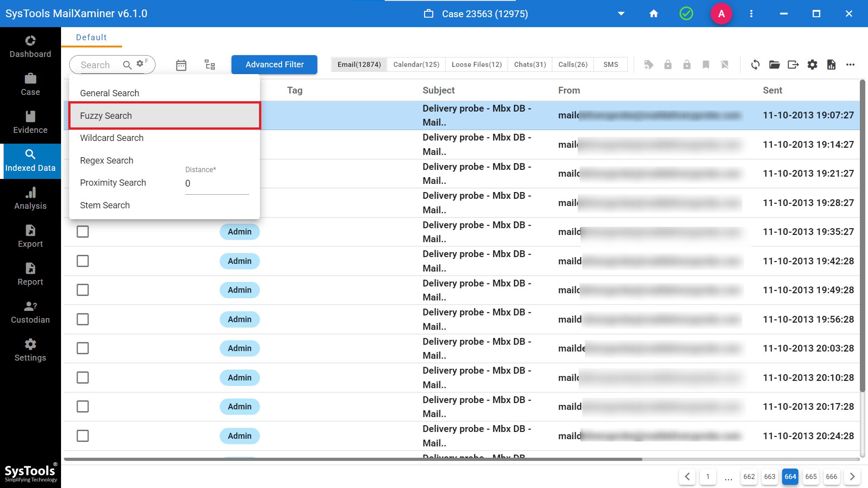Click the horizontal scrollbar under the table
The width and height of the screenshot is (868, 488).
click(x=353, y=459)
